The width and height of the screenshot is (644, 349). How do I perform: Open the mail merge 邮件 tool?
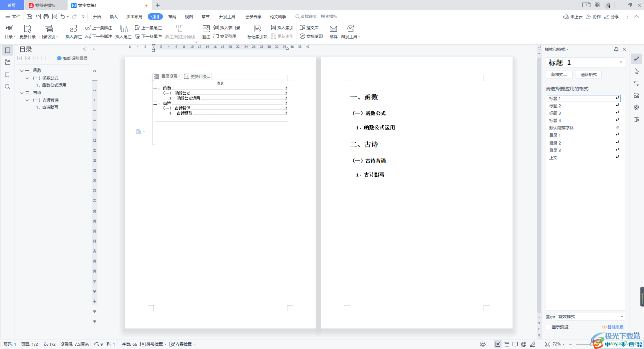(x=333, y=31)
